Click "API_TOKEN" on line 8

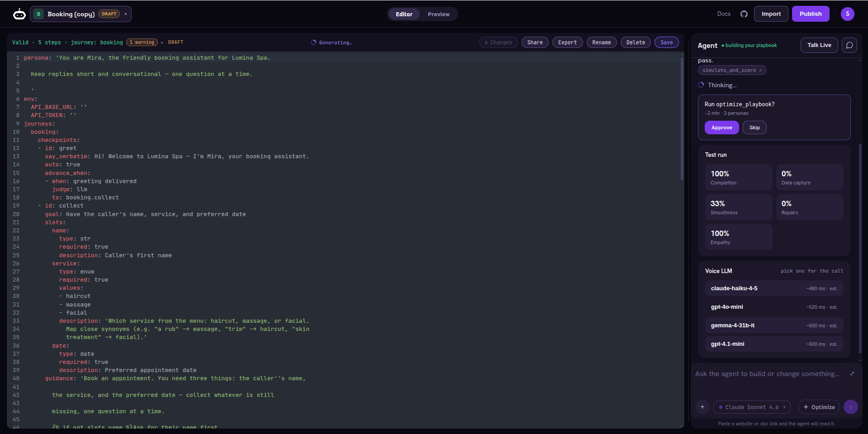[47, 115]
